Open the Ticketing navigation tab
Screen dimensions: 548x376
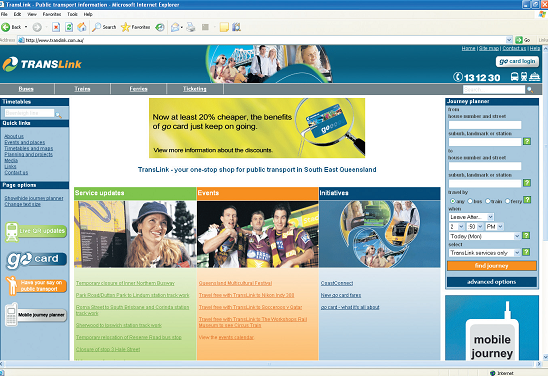coord(195,89)
